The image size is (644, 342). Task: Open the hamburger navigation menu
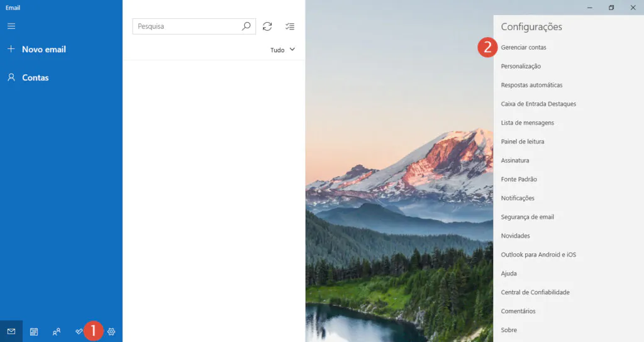(x=11, y=26)
